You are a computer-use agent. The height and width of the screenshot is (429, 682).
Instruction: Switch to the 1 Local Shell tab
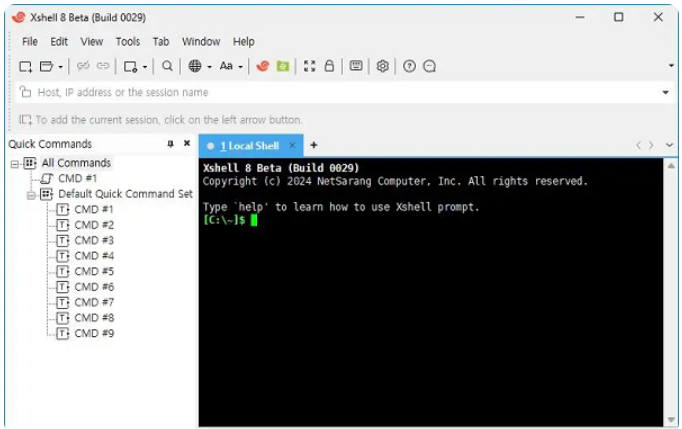(x=249, y=146)
